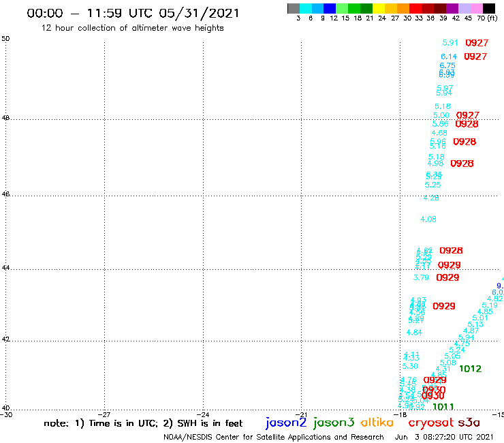Screen dimensions: 504x443
Task: Click the 46 latitude axis label
Action: (5, 194)
